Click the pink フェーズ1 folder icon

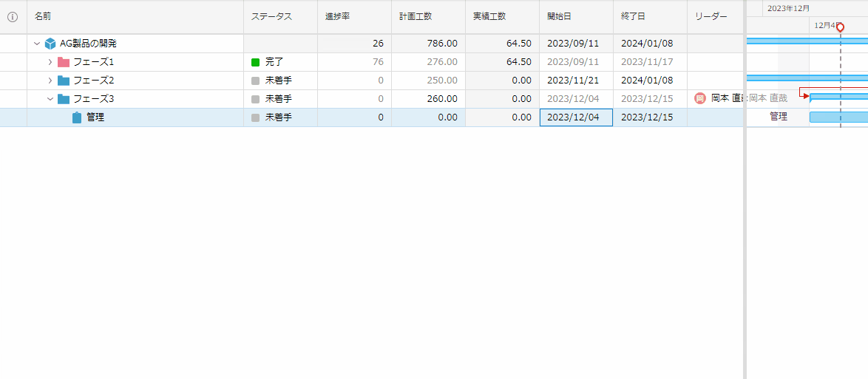[x=64, y=62]
